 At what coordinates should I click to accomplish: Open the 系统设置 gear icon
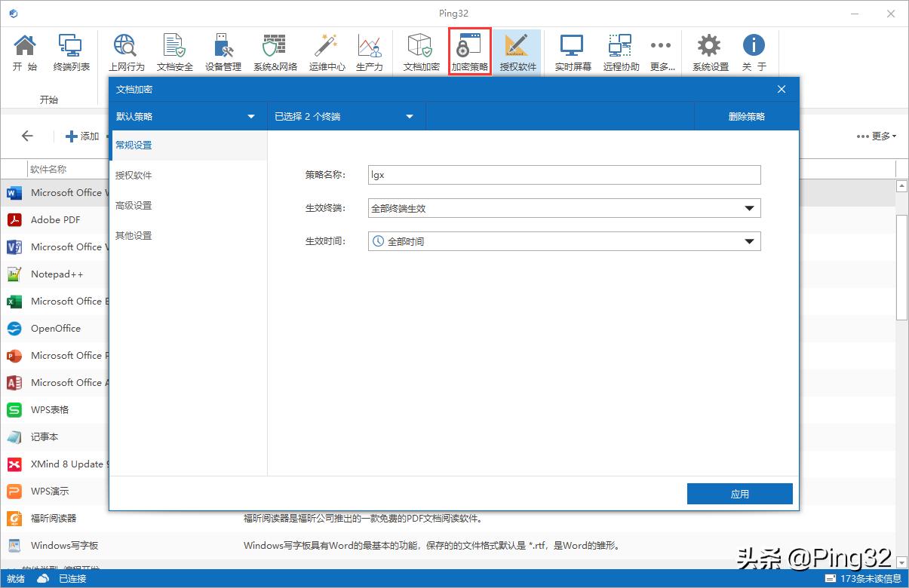pos(709,50)
